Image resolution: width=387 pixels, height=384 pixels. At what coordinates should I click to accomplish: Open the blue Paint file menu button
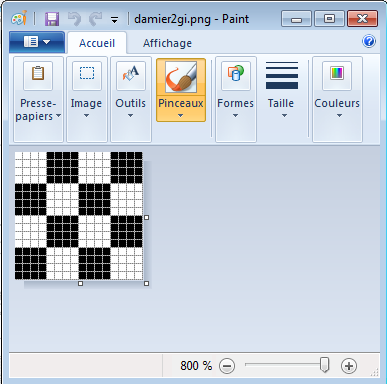(37, 42)
